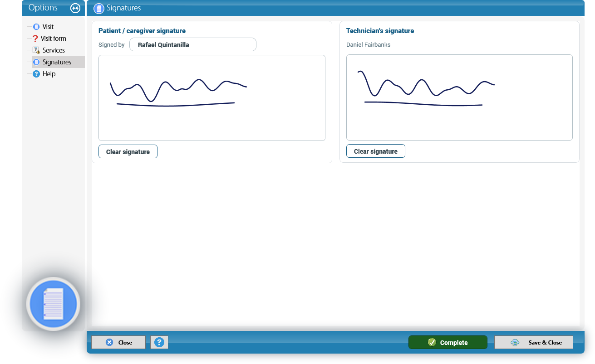Mark the visit as Complete
The height and width of the screenshot is (364, 595).
tap(448, 342)
